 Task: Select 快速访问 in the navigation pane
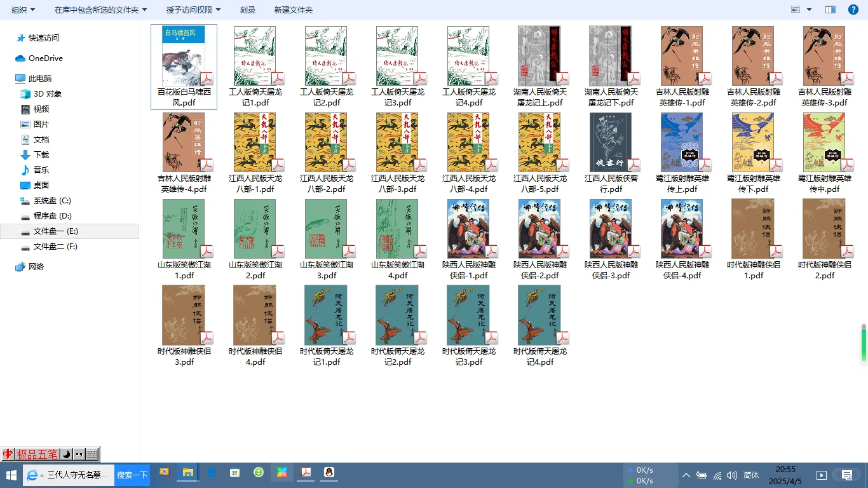(37, 38)
